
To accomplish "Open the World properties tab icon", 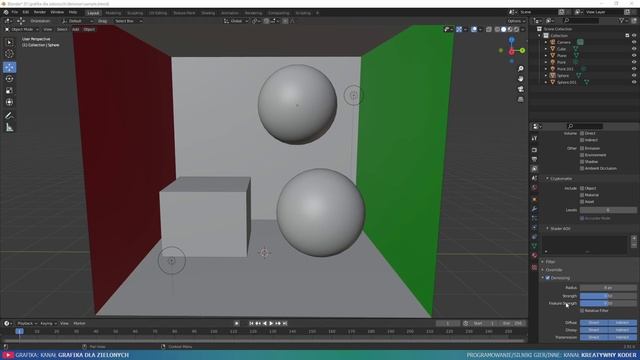I will pyautogui.click(x=534, y=188).
